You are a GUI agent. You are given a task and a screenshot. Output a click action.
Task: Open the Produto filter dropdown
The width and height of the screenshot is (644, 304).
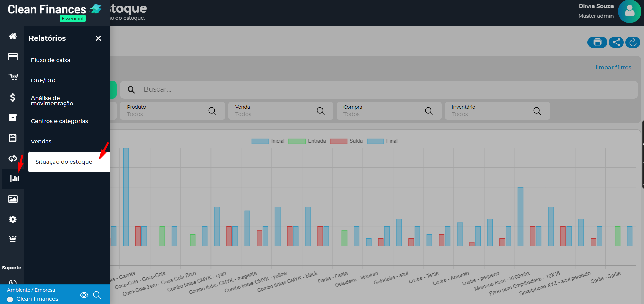pos(172,111)
